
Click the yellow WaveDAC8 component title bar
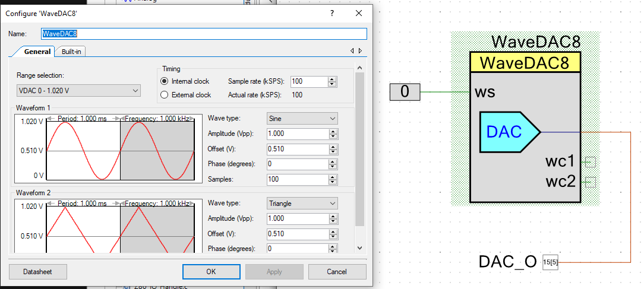point(525,62)
